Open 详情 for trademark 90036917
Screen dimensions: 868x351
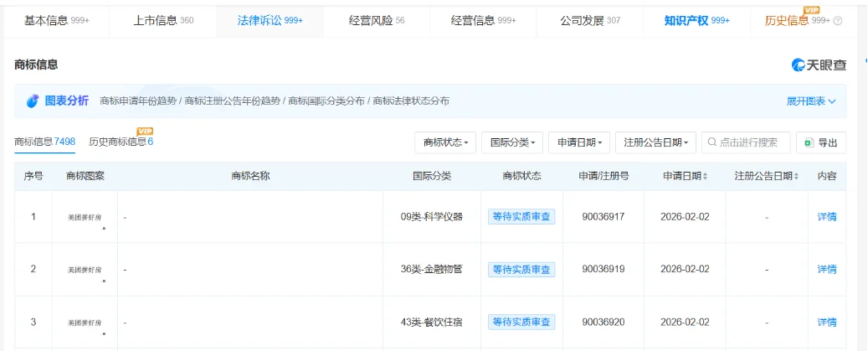[827, 217]
